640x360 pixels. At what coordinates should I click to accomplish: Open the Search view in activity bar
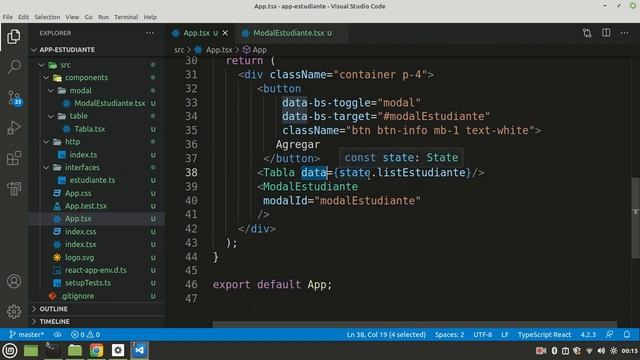click(14, 67)
